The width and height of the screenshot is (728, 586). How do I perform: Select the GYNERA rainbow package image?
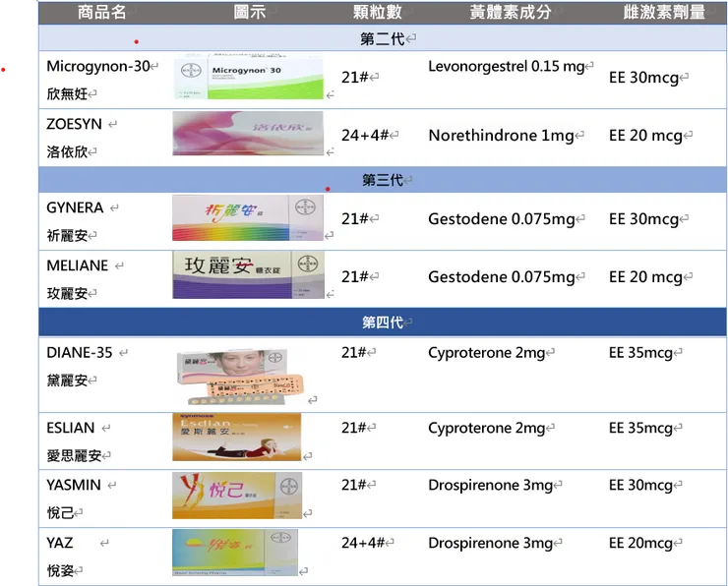point(248,217)
